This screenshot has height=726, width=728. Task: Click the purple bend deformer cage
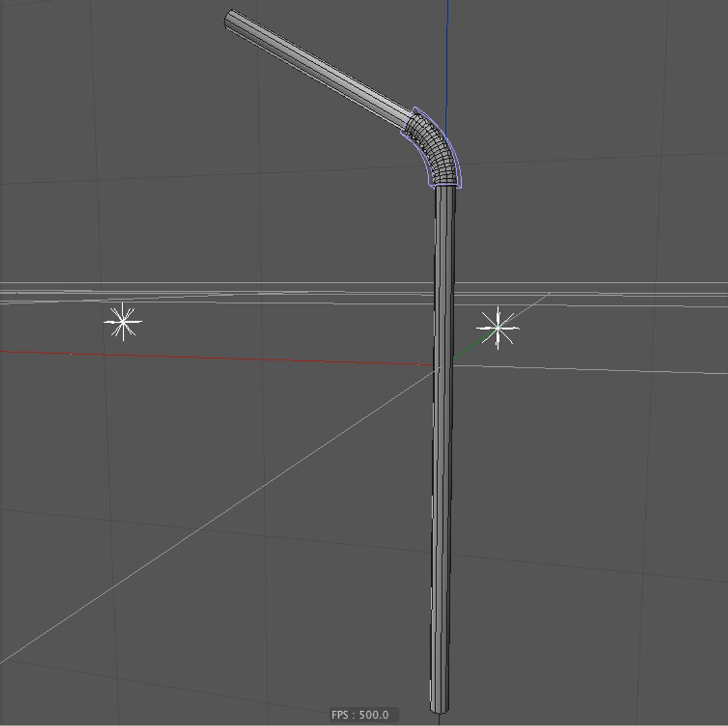[x=432, y=149]
